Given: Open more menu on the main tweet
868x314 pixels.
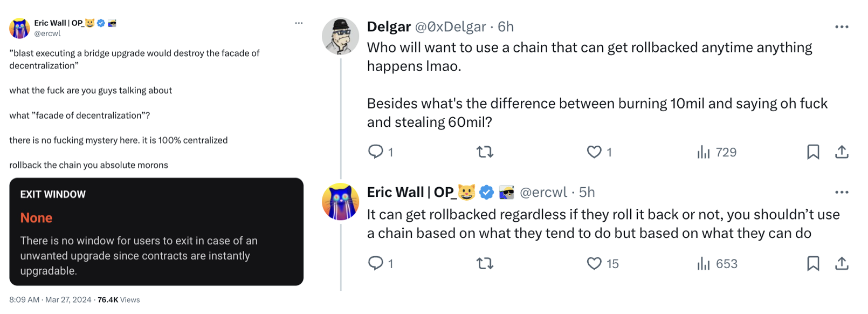Looking at the screenshot, I should (299, 23).
